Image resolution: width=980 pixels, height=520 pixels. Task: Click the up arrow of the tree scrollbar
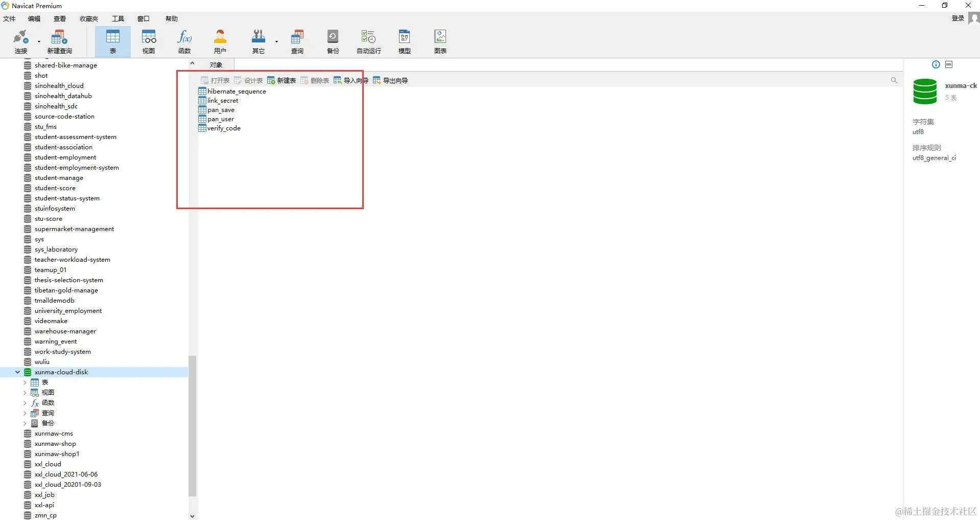[x=192, y=63]
